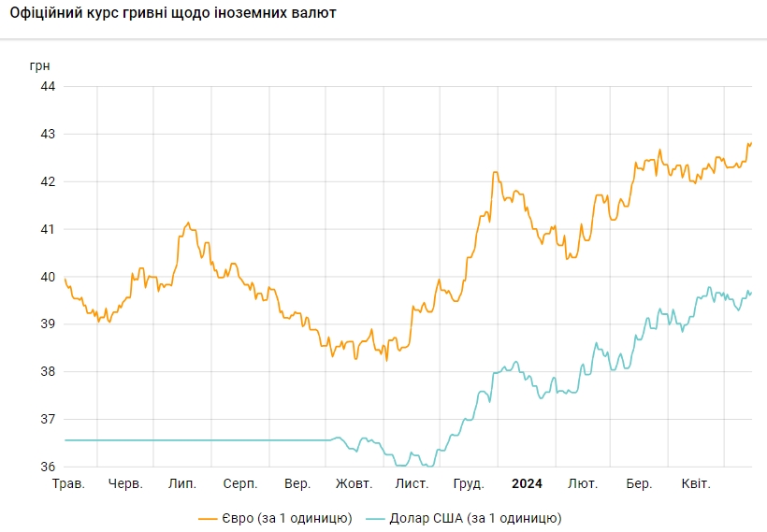Click the 36 value on the y-axis

point(47,467)
